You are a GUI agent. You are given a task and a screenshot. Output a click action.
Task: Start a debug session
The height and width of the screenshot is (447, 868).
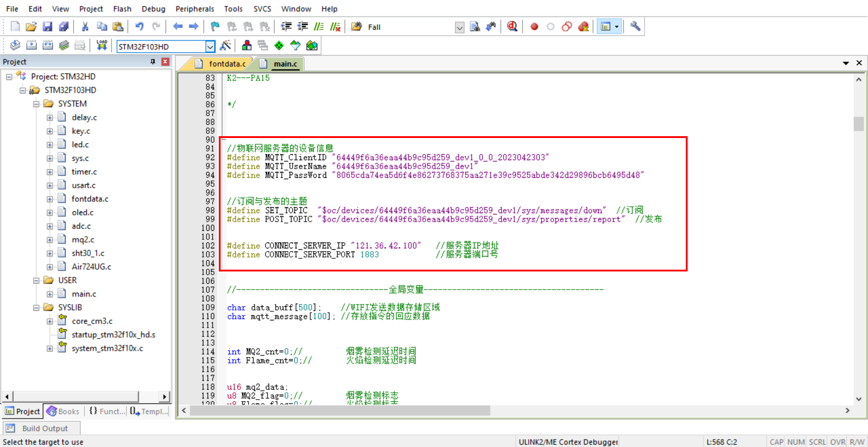[x=512, y=26]
